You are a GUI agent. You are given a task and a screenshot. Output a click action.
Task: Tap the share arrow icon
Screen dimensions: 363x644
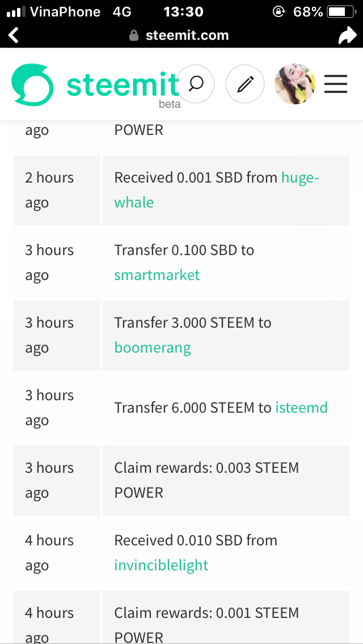point(347,35)
